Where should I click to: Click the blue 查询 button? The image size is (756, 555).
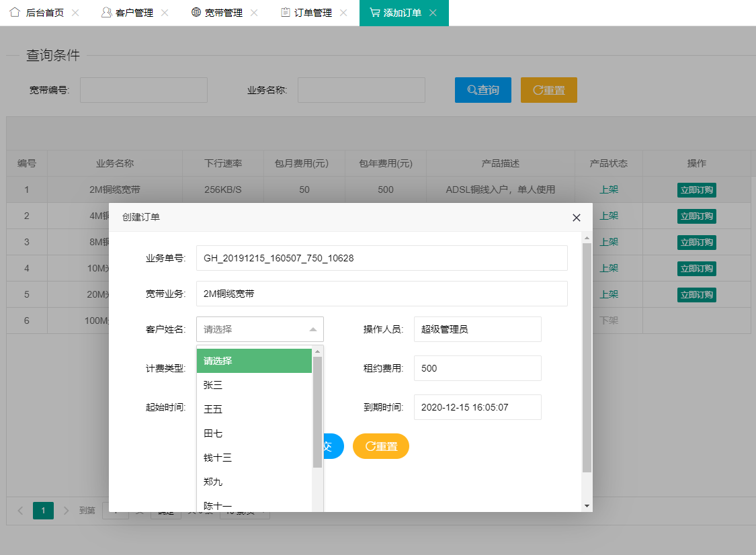[483, 90]
